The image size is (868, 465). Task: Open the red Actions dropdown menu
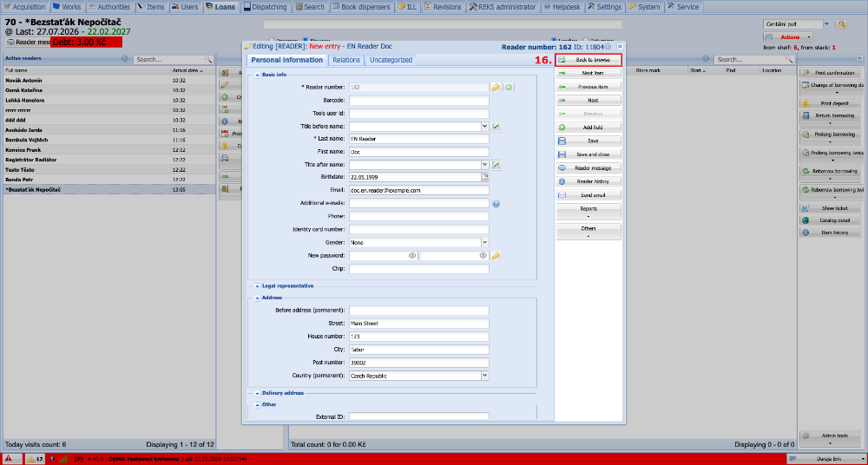(788, 37)
